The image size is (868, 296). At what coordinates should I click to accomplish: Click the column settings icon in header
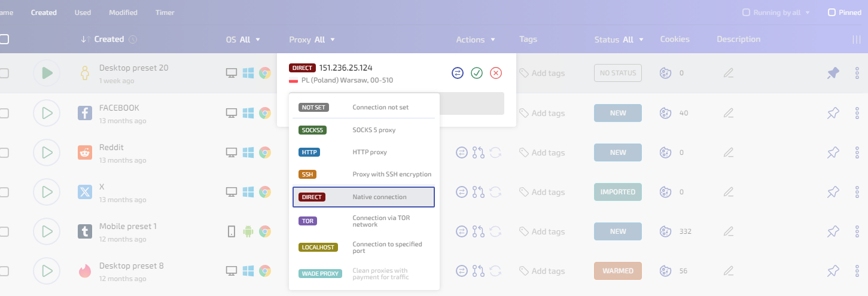[857, 39]
